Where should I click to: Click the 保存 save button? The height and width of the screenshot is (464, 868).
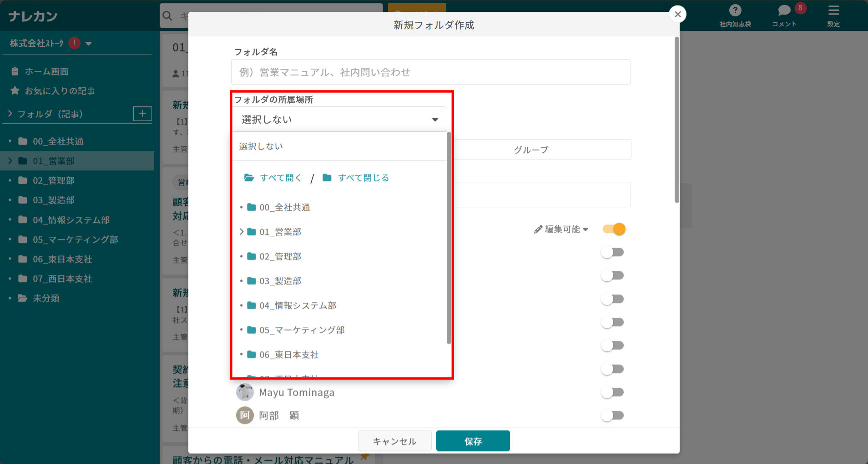pos(473,440)
